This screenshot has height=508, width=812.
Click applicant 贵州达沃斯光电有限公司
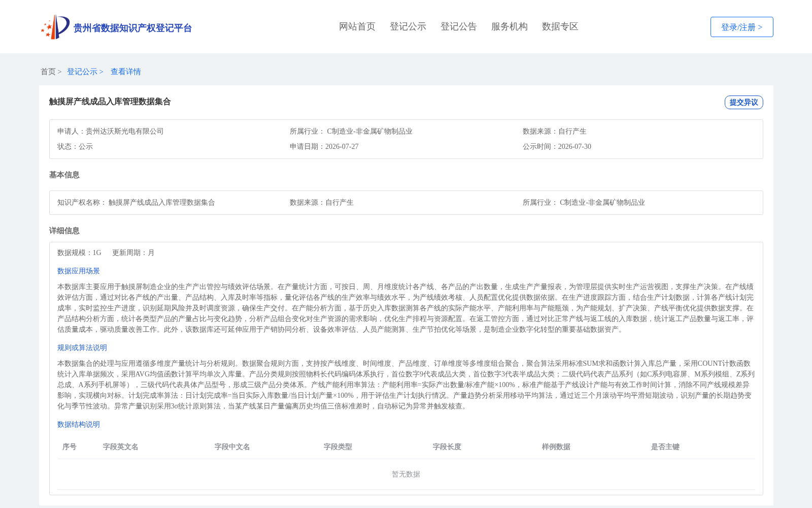[125, 131]
